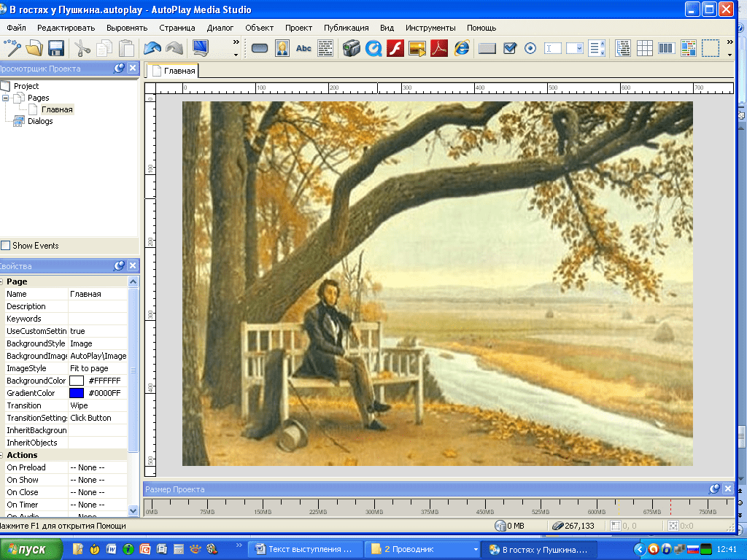Save the project with the floppy icon

point(56,48)
